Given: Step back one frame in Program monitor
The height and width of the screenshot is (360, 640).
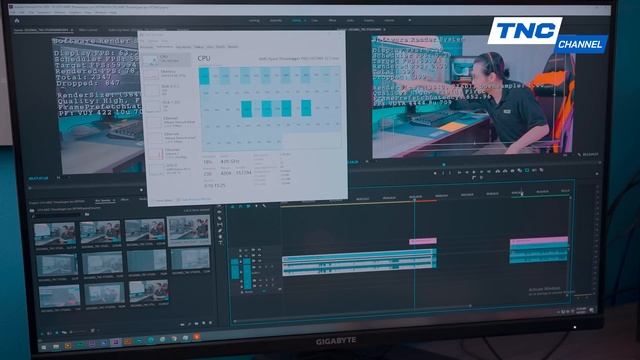Looking at the screenshot, I should [467, 172].
